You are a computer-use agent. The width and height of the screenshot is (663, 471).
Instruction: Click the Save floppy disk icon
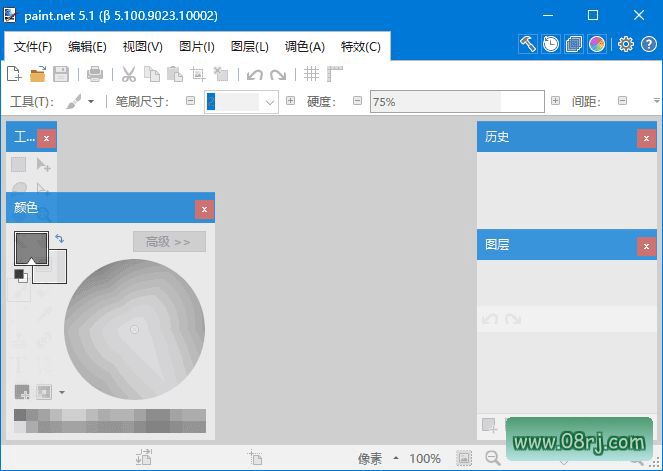point(61,74)
